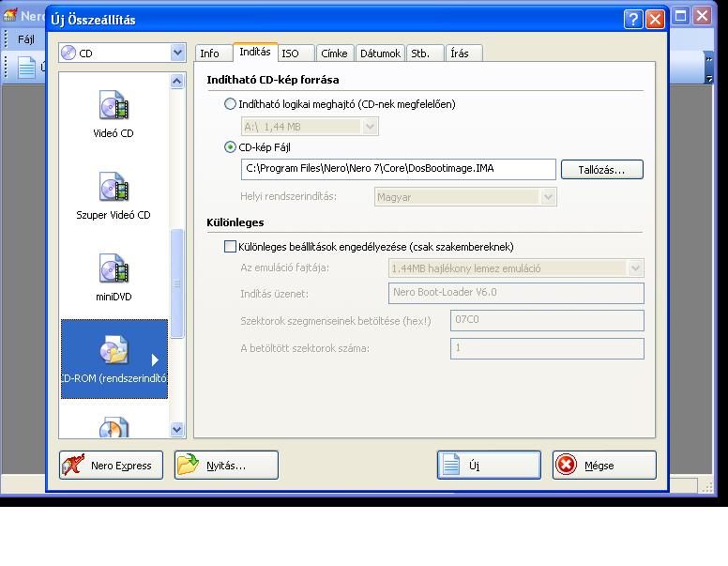Screen dimensions: 728x566
Task: Select the Szuper Videó CD icon
Action: point(114,187)
